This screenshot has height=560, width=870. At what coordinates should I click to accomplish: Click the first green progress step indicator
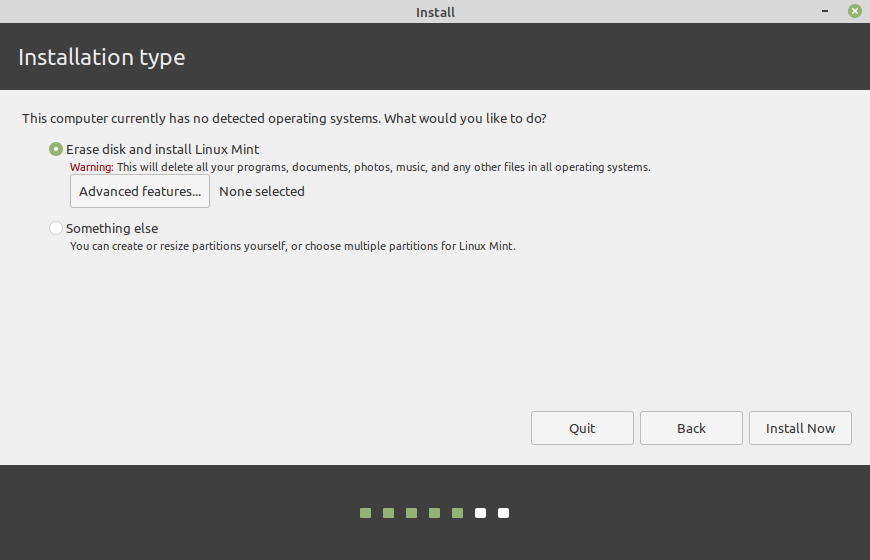tap(365, 513)
